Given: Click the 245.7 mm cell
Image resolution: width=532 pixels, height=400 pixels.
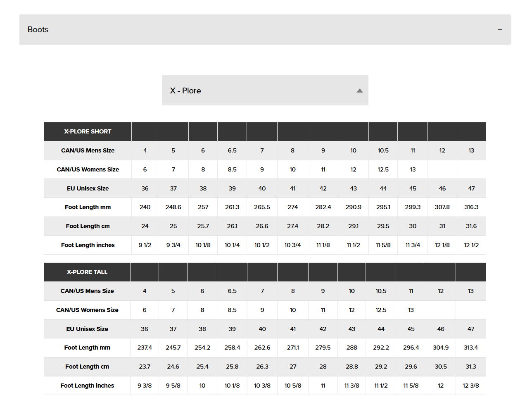Looking at the screenshot, I should coord(173,348).
